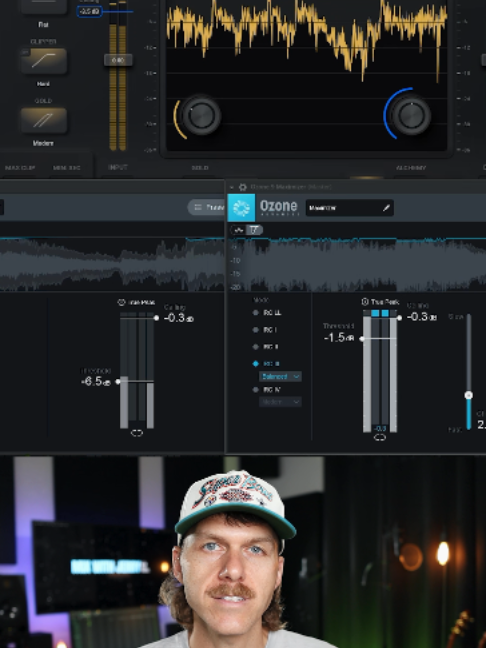Toggle the link icon below left Ozone meters
Screen dimensions: 486x648
click(x=137, y=433)
